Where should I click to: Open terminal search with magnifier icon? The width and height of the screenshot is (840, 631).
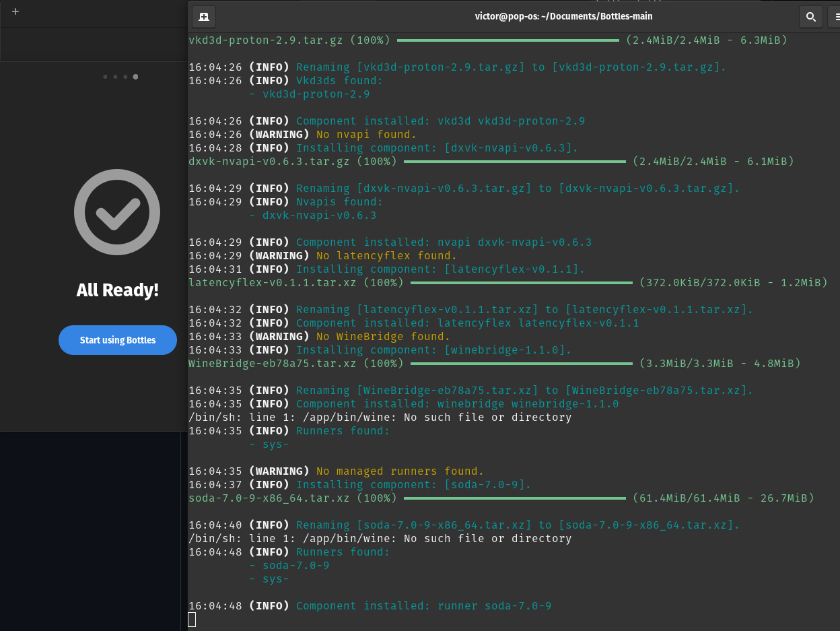pos(811,17)
